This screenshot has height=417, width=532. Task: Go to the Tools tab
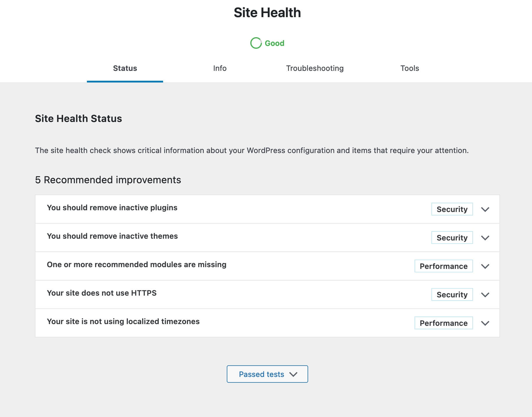[409, 68]
